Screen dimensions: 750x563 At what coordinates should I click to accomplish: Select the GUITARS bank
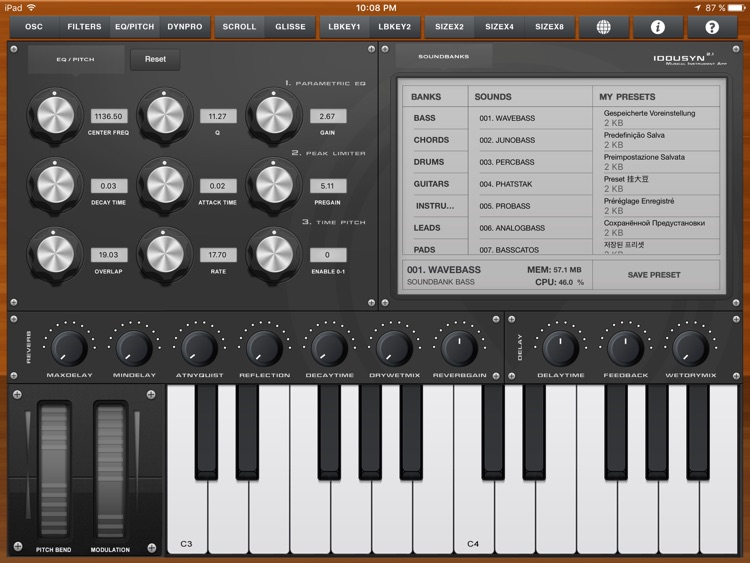coord(435,184)
